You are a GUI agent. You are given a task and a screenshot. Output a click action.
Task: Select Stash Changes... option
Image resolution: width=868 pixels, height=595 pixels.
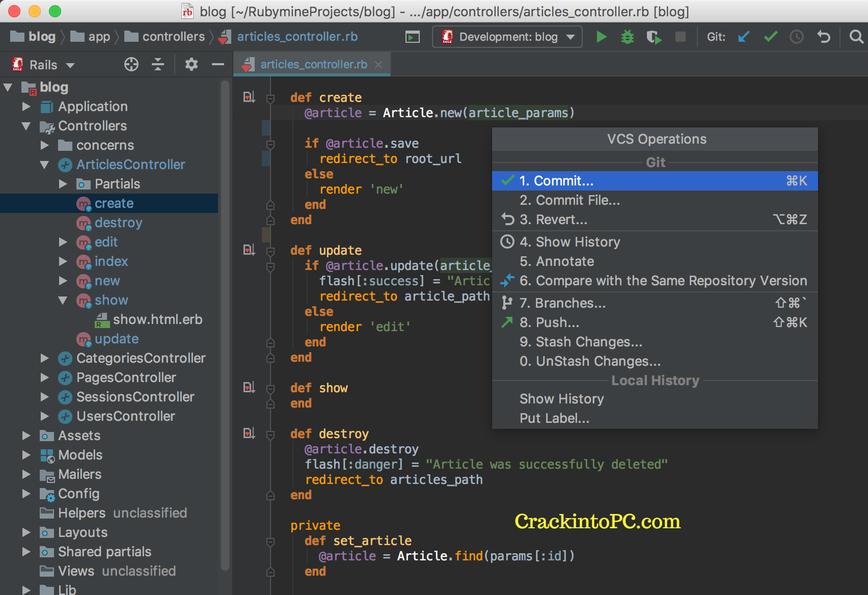(655, 342)
